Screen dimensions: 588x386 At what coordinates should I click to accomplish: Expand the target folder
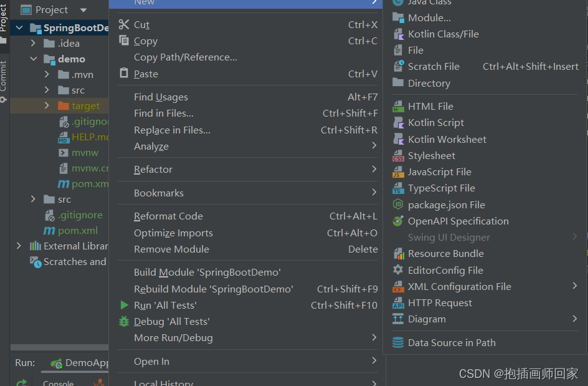pyautogui.click(x=47, y=106)
